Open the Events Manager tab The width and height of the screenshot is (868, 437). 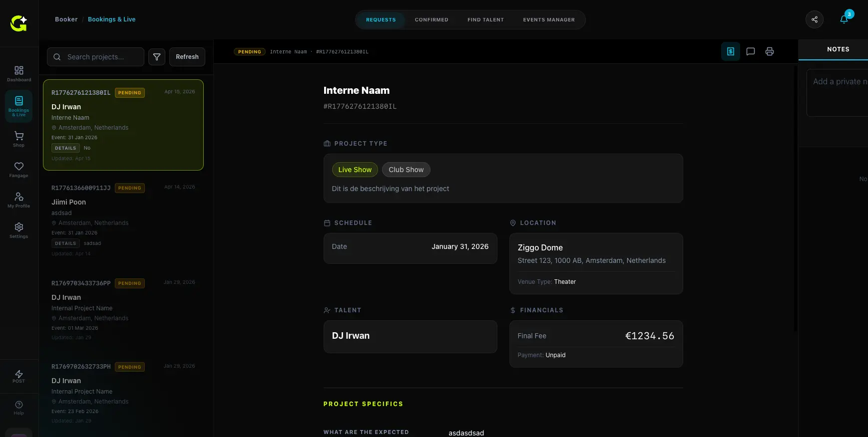549,20
